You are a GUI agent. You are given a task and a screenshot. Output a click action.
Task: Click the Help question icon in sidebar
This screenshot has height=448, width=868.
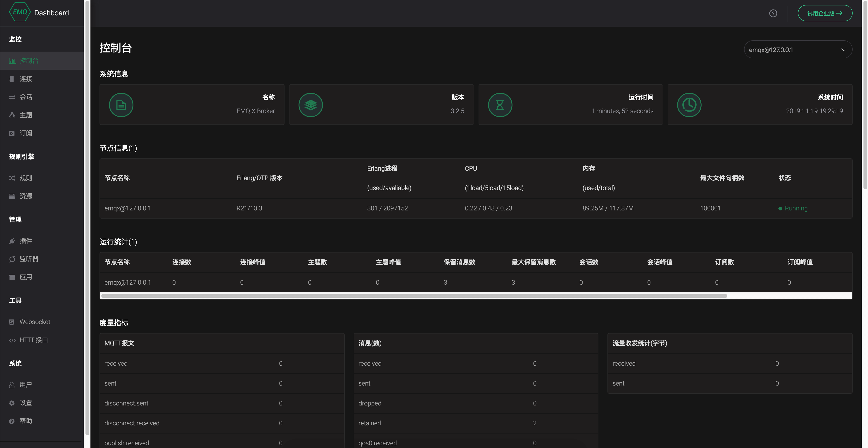point(12,421)
